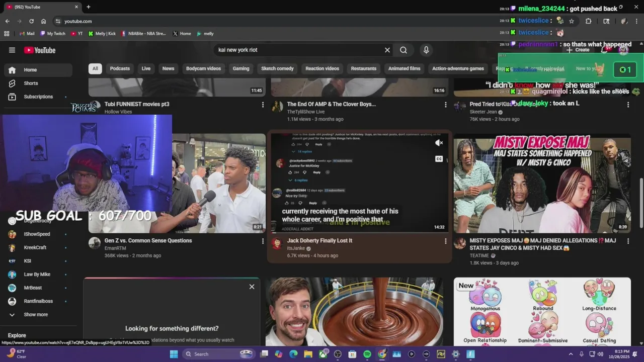
Task: Reload the page with the refresh icon
Action: point(31,21)
